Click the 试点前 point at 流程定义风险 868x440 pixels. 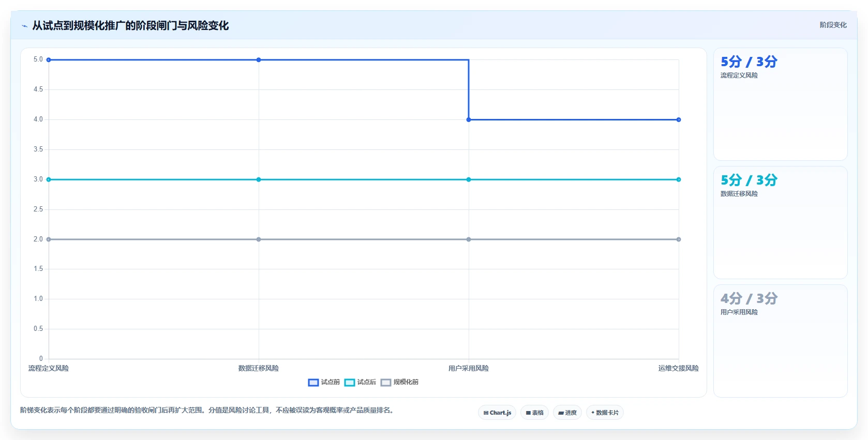pyautogui.click(x=49, y=60)
